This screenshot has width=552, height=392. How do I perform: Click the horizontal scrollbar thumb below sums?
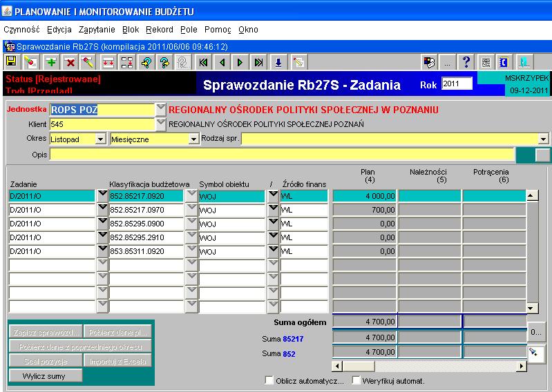pyautogui.click(x=359, y=366)
